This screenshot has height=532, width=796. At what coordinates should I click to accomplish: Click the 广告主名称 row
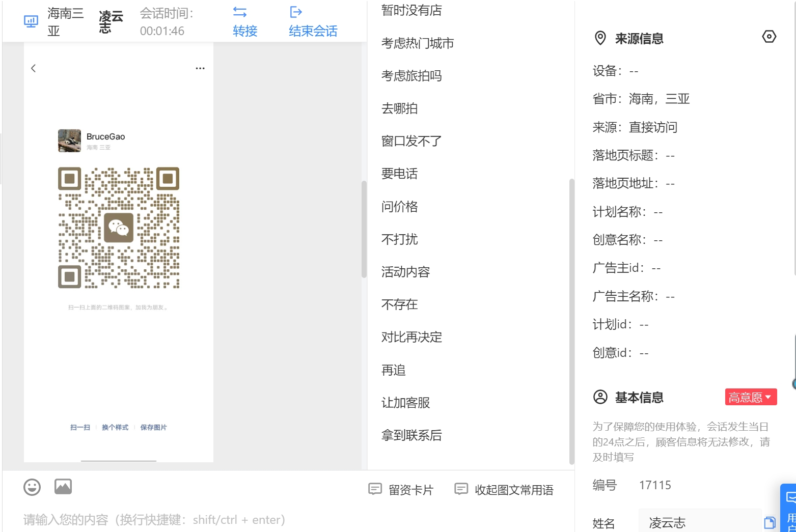coord(634,296)
